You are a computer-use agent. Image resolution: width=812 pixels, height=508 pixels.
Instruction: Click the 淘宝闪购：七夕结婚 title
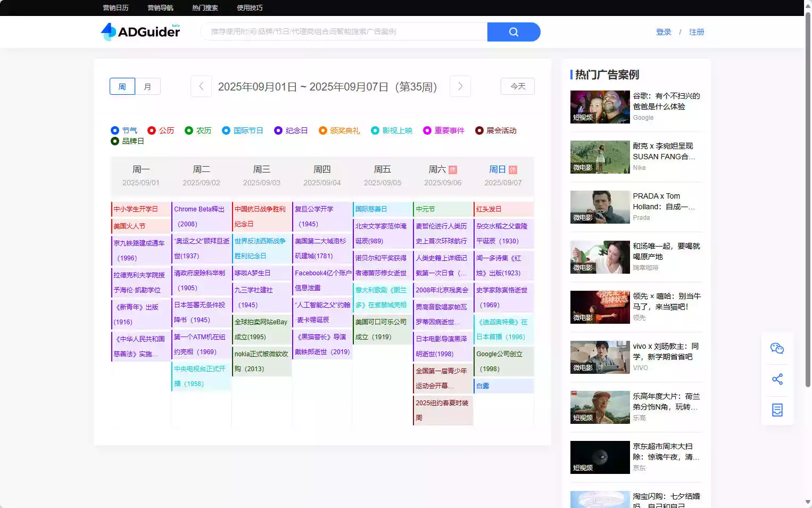[x=666, y=501]
